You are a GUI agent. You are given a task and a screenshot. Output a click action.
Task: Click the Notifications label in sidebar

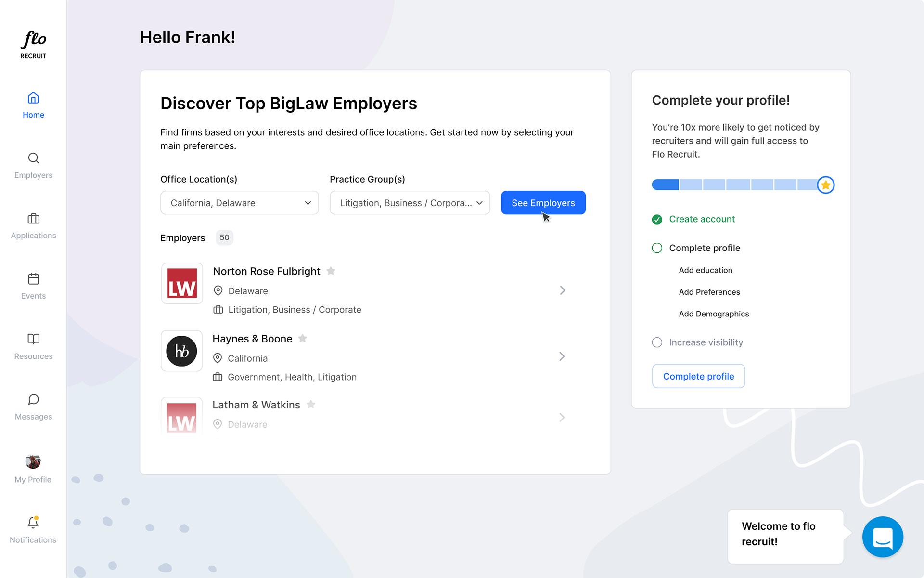pos(33,540)
